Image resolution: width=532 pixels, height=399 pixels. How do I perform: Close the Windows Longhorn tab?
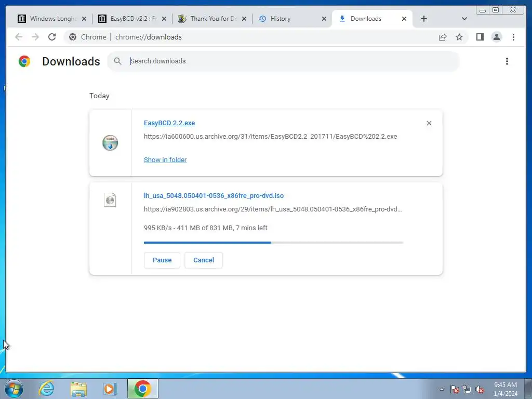click(84, 19)
